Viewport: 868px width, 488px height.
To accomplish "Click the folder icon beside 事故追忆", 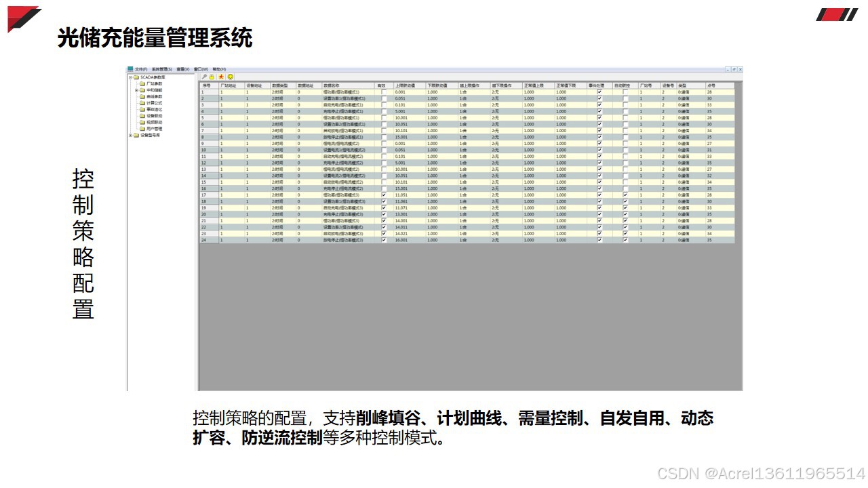I will tap(142, 109).
